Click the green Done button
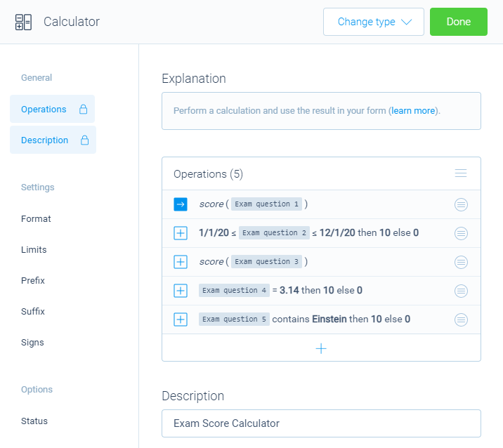 coord(459,22)
